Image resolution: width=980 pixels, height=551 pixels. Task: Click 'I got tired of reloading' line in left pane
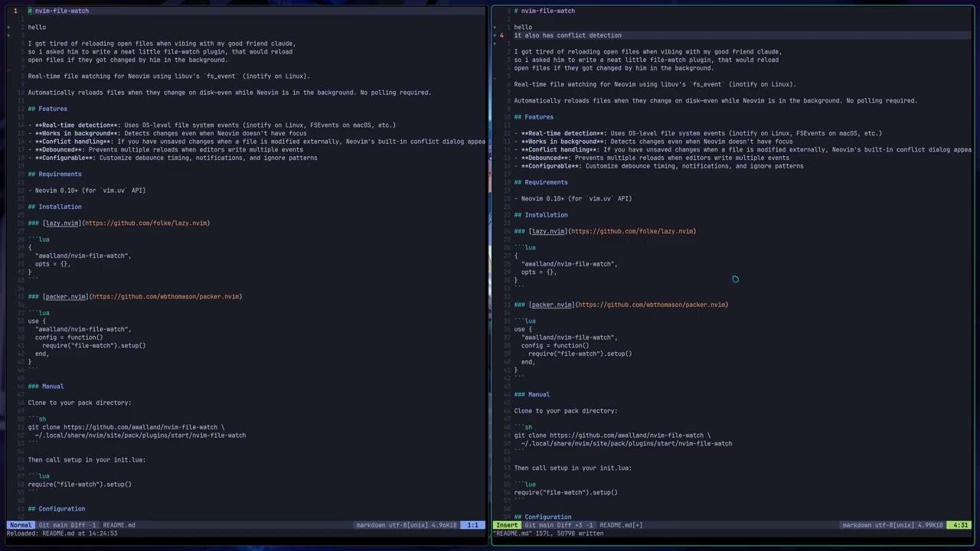click(162, 44)
